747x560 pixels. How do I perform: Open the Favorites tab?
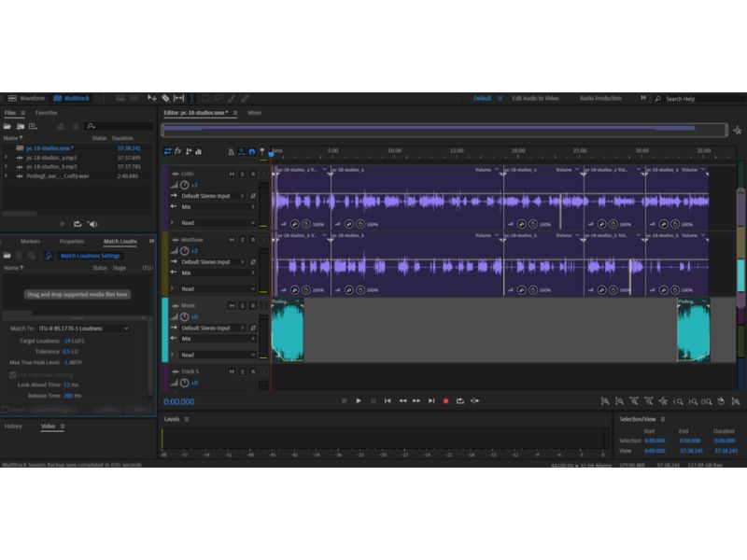[46, 113]
